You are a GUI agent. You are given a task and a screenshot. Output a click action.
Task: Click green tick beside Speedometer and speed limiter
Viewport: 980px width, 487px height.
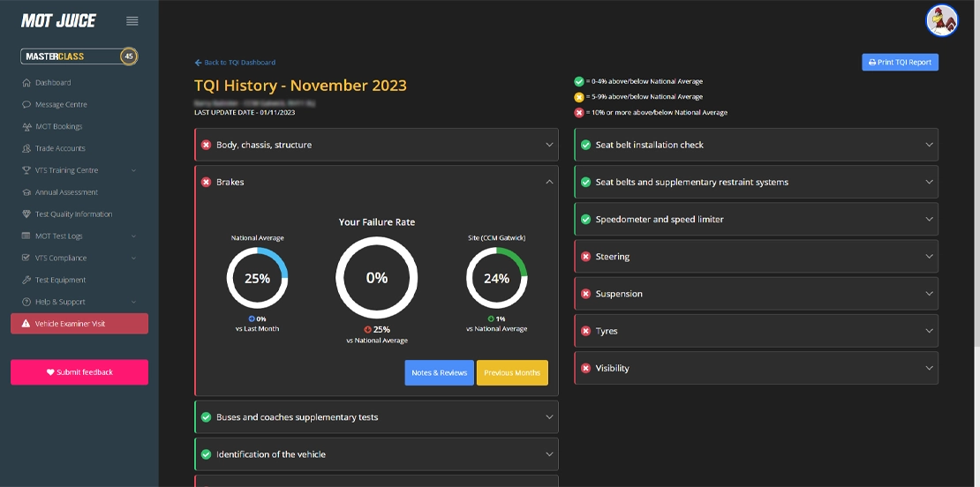tap(585, 219)
